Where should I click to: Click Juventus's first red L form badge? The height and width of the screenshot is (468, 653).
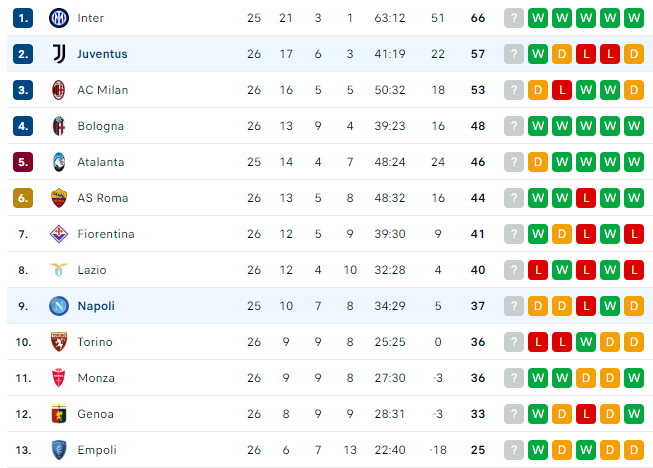point(586,54)
